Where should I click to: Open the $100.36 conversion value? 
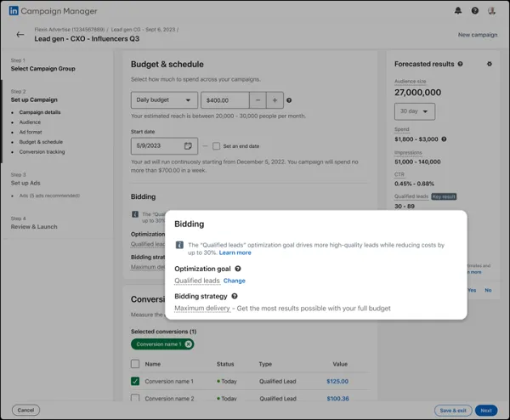coord(338,399)
